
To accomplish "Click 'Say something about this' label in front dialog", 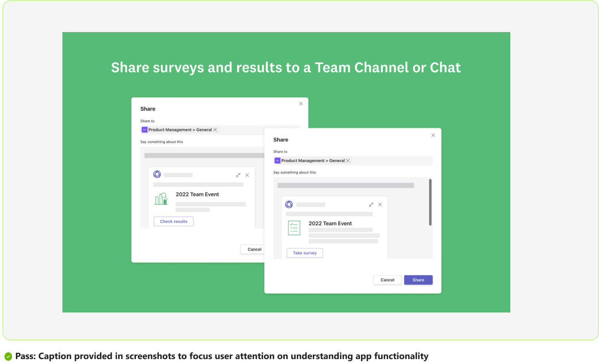I will 295,172.
